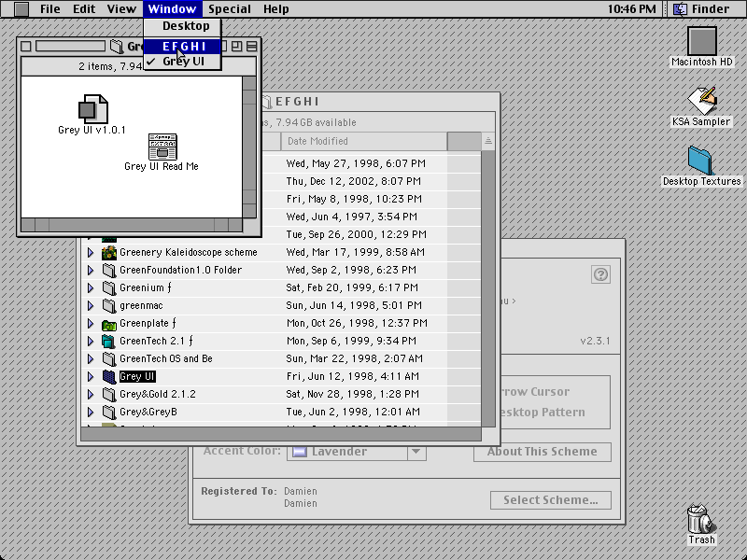Open the Special menu
The width and height of the screenshot is (747, 560).
[x=230, y=8]
